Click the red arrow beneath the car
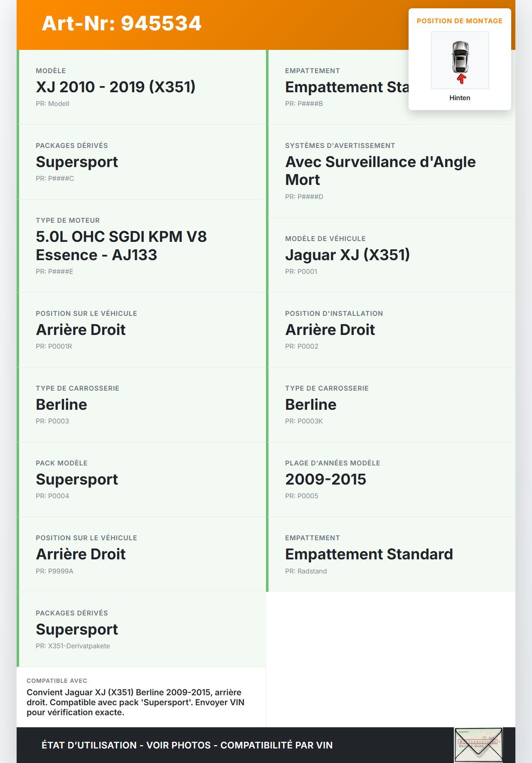 click(461, 79)
